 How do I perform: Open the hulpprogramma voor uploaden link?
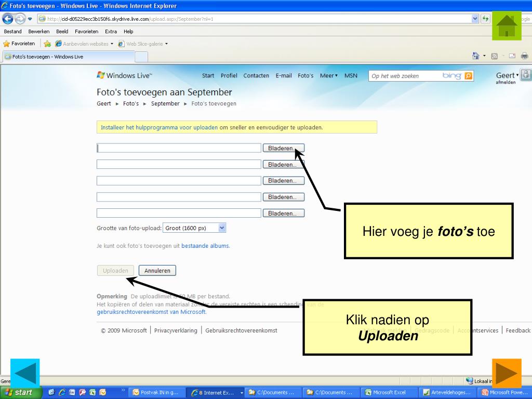[x=159, y=128]
